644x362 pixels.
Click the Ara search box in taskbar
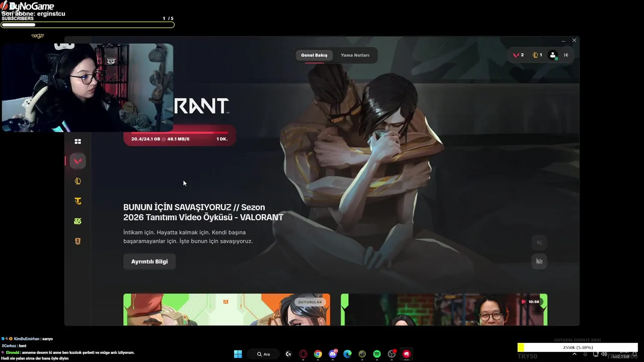263,354
